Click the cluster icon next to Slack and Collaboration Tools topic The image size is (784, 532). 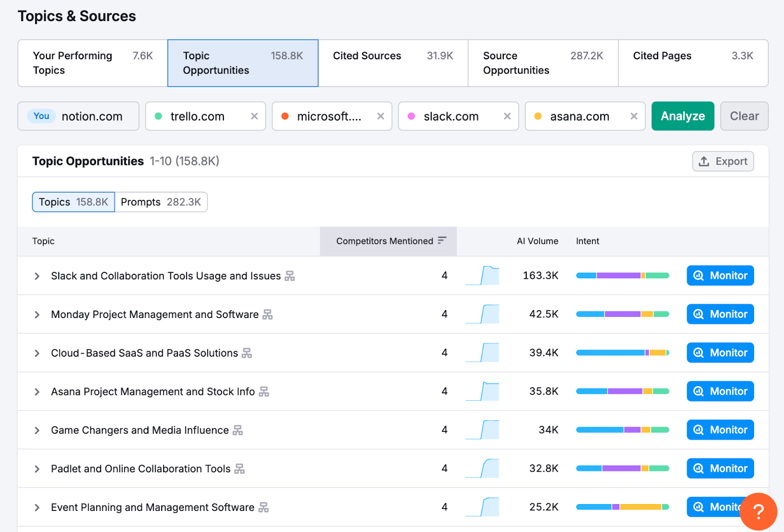290,276
